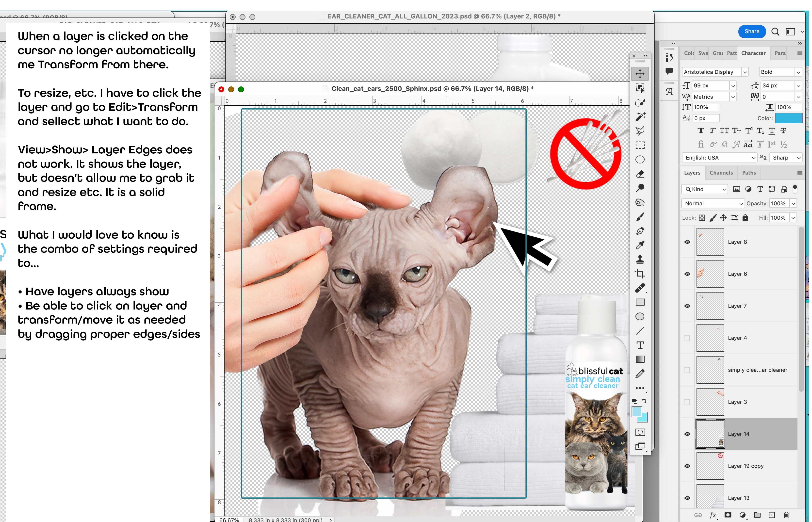Viewport: 812px width, 522px height.
Task: Click the text Color swatch
Action: tap(788, 118)
